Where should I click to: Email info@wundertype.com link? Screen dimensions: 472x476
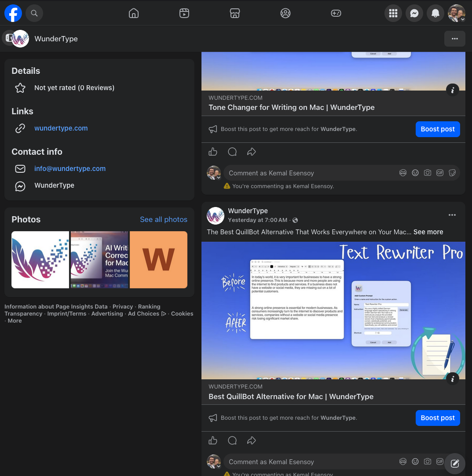point(70,168)
